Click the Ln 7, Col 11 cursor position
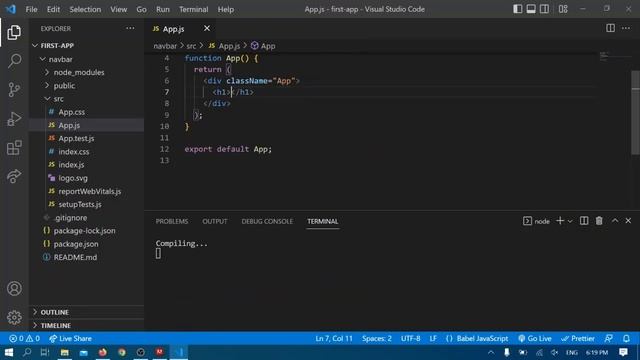This screenshot has height=360, width=640. (333, 338)
